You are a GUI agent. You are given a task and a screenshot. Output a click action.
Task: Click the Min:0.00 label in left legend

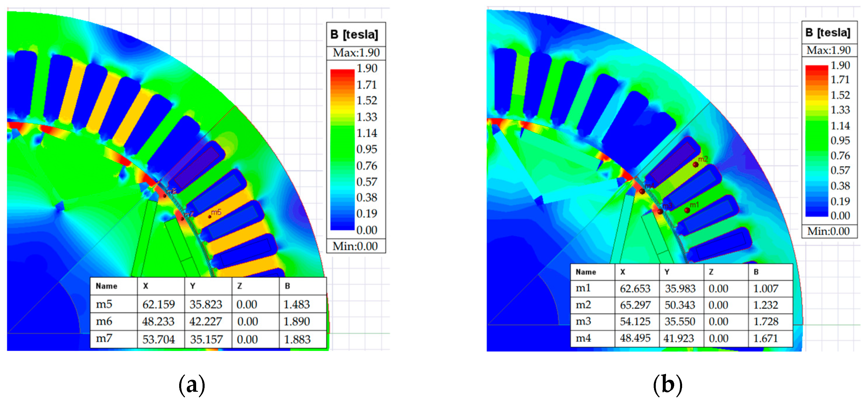click(x=355, y=246)
